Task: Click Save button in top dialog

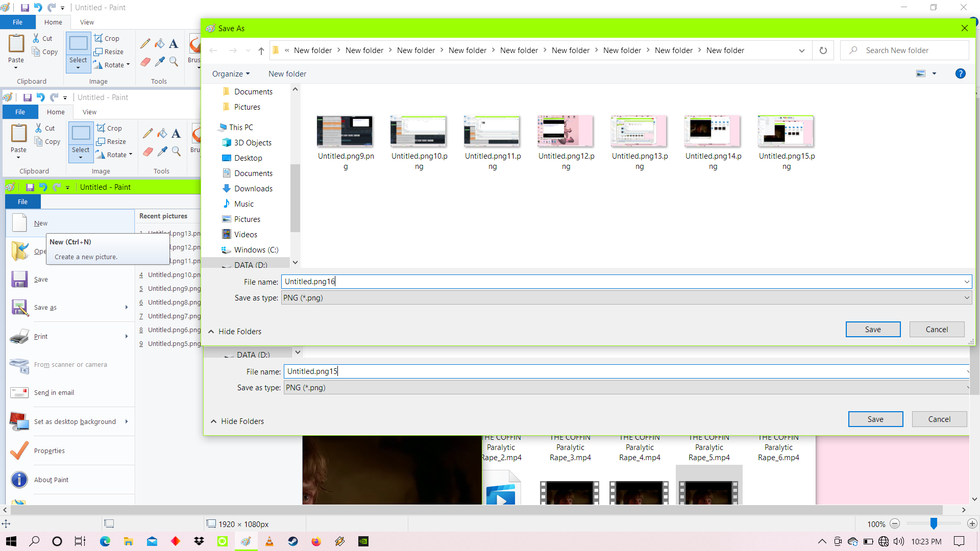Action: (873, 329)
